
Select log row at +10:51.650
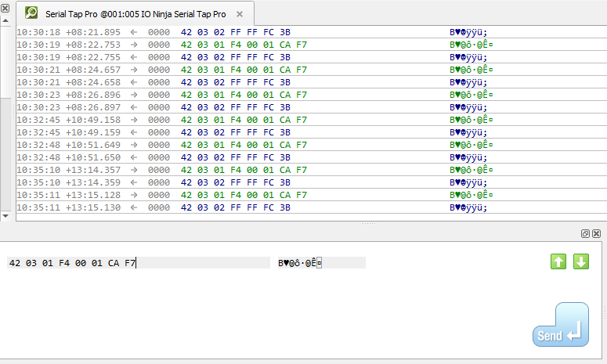pos(312,157)
